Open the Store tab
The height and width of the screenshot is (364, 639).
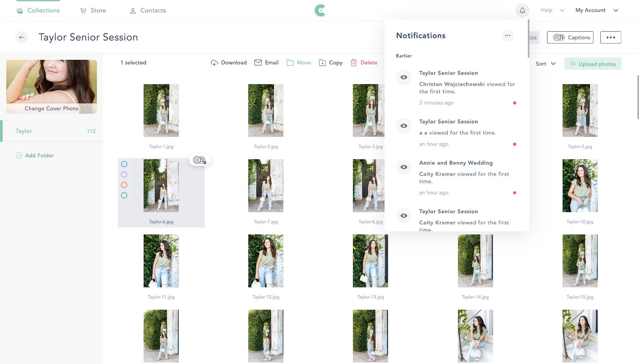tap(93, 10)
